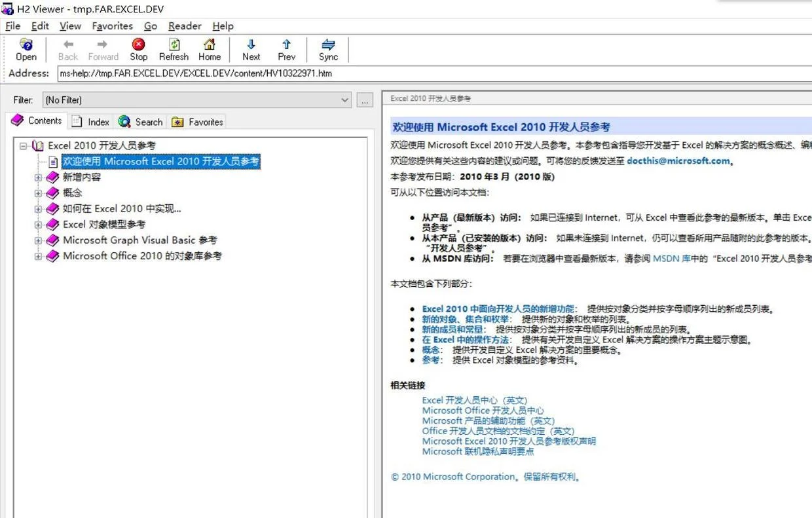This screenshot has height=518, width=812.
Task: Click the book icon beside Microsoft Graph Visual Basic 参考
Action: click(x=53, y=240)
